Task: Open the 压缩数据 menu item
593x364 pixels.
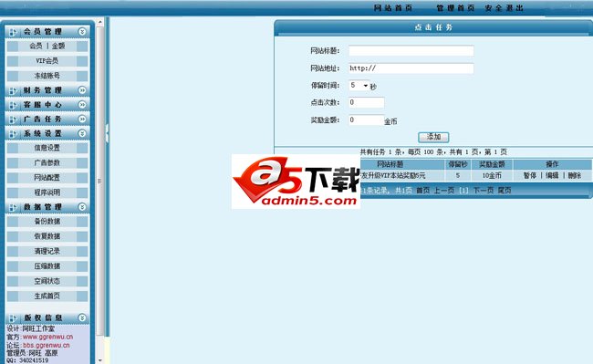Action: tap(47, 266)
